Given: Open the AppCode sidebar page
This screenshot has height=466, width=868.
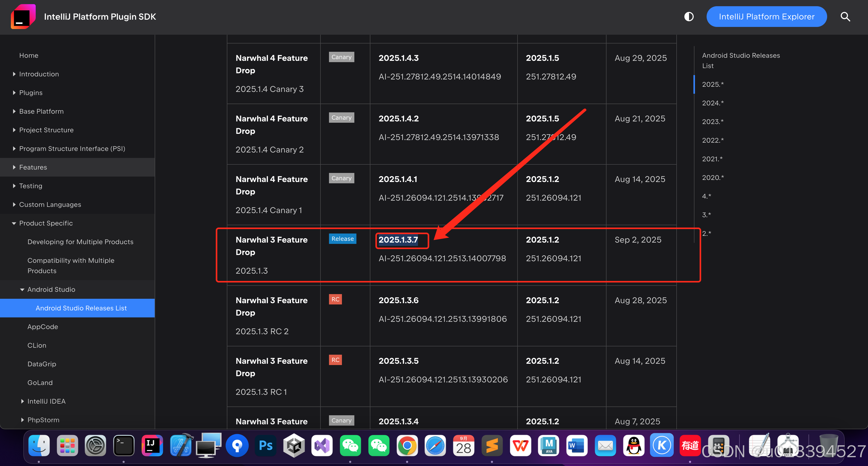Looking at the screenshot, I should pos(42,327).
